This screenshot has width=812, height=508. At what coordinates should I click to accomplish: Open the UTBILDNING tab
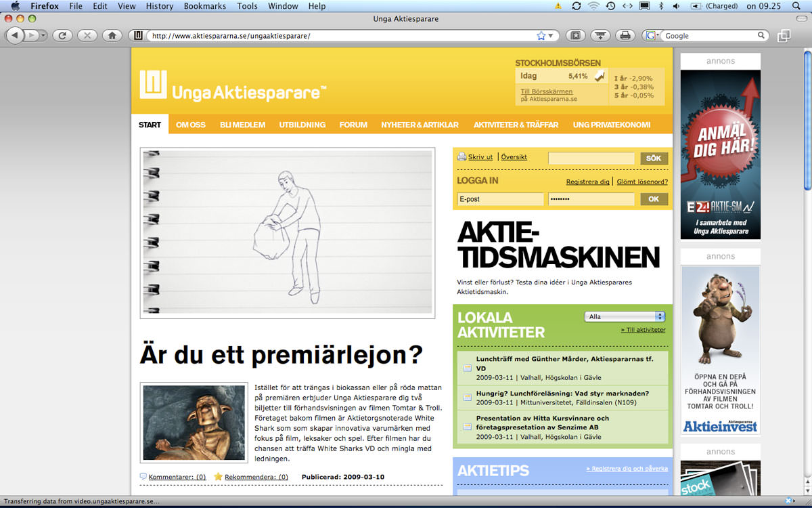tap(302, 125)
